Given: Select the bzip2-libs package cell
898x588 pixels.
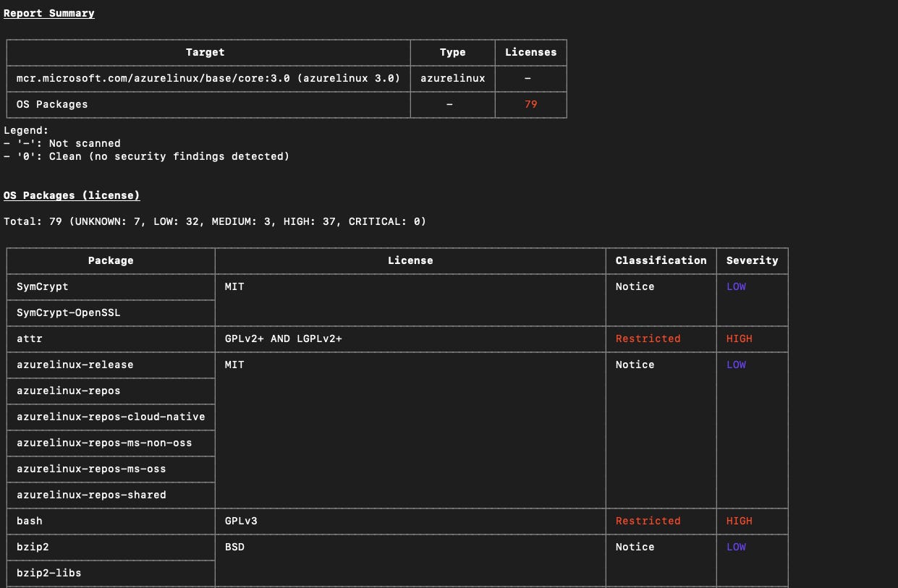Looking at the screenshot, I should coord(111,573).
